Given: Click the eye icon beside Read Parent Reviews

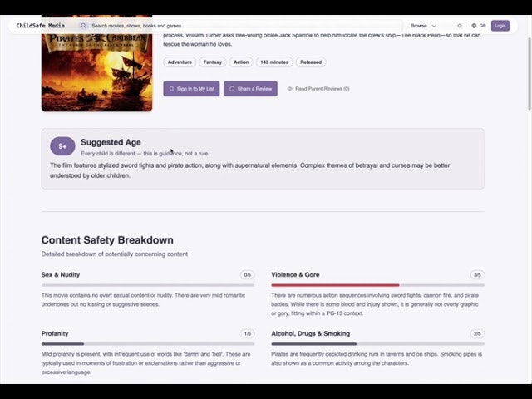Looking at the screenshot, I should click(290, 89).
